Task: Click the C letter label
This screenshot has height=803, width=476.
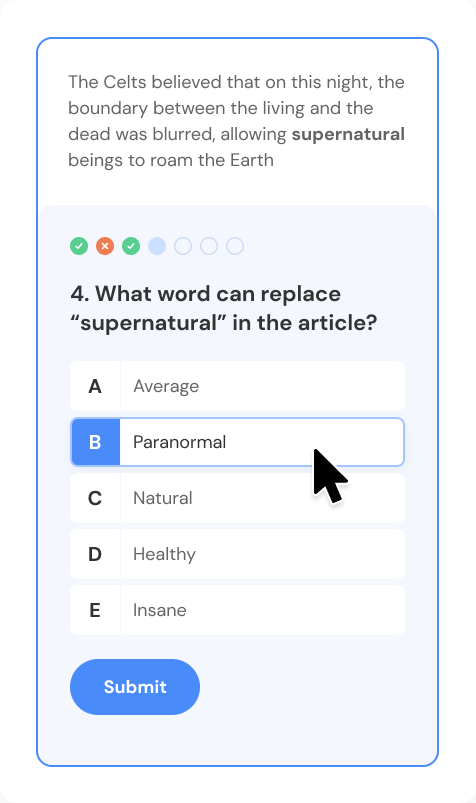Action: [x=95, y=498]
